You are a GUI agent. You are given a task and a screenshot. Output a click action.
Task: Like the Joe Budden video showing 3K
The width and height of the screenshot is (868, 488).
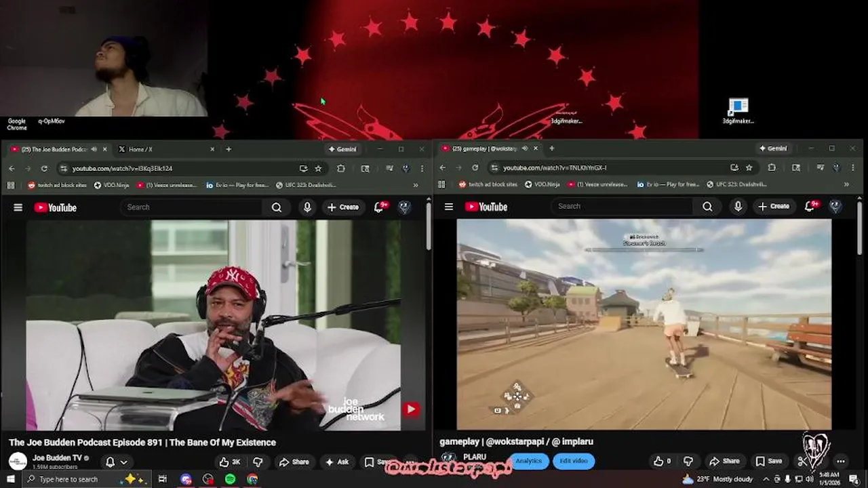[x=229, y=462]
